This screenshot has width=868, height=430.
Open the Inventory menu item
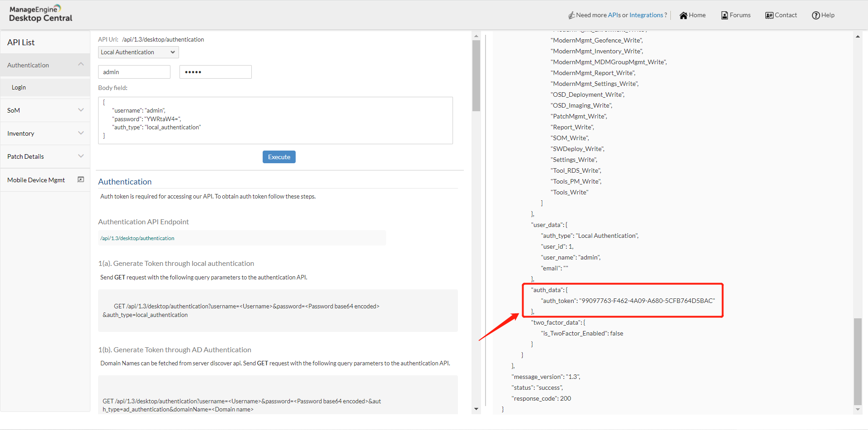(45, 133)
